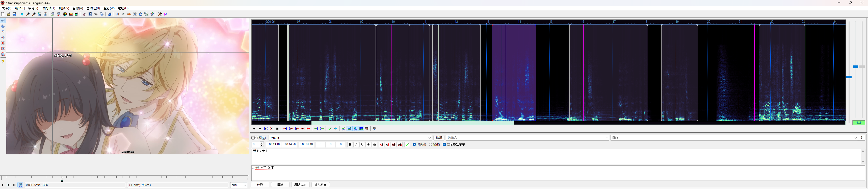Image resolution: width=868 pixels, height=189 pixels.
Task: Click the 清除文本 button
Action: [x=300, y=185]
